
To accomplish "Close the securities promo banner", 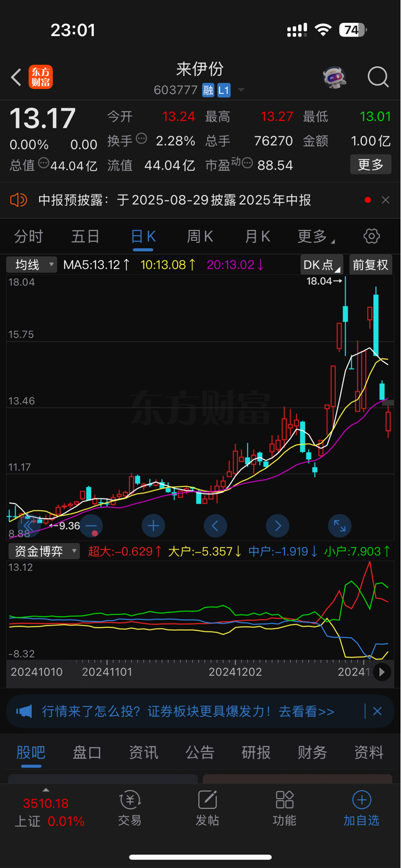I will tap(378, 711).
